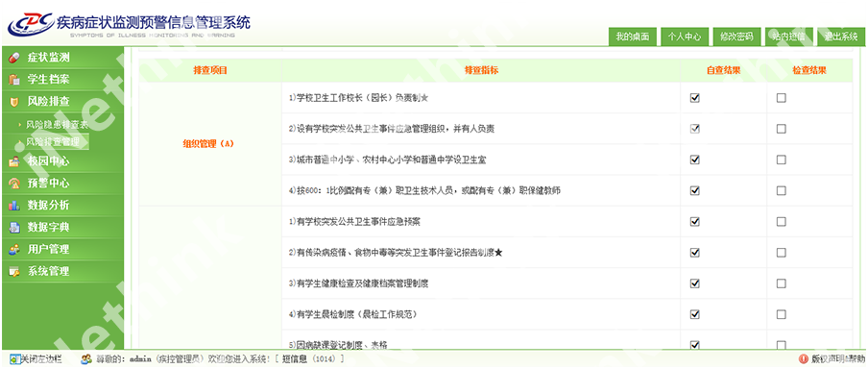Click the users icon beside 用户管理
Viewport: 868px width, 369px height.
click(14, 250)
